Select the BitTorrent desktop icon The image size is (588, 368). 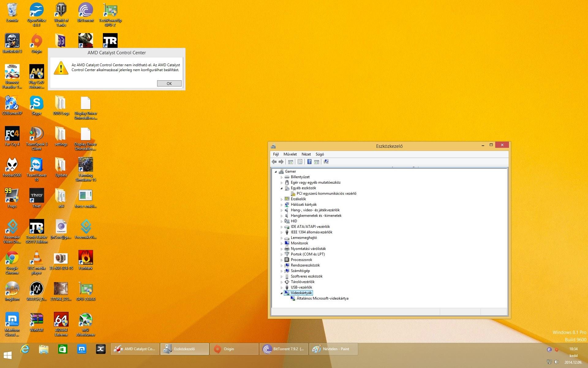pyautogui.click(x=85, y=12)
